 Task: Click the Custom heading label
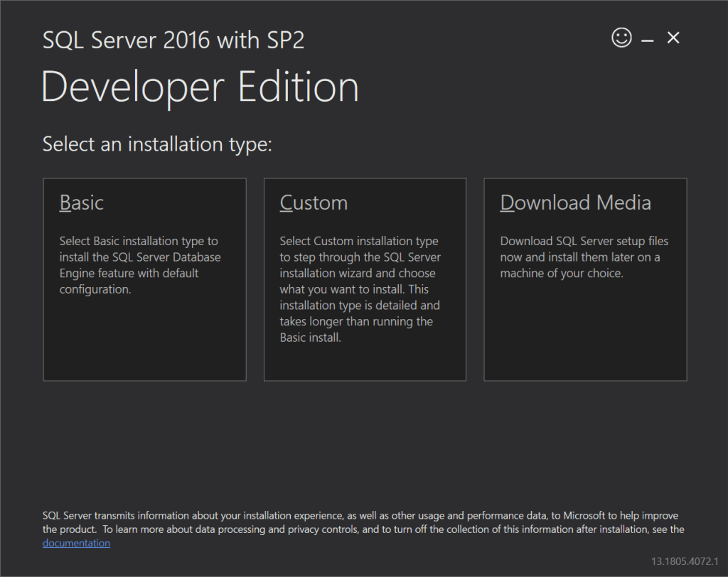(x=314, y=203)
